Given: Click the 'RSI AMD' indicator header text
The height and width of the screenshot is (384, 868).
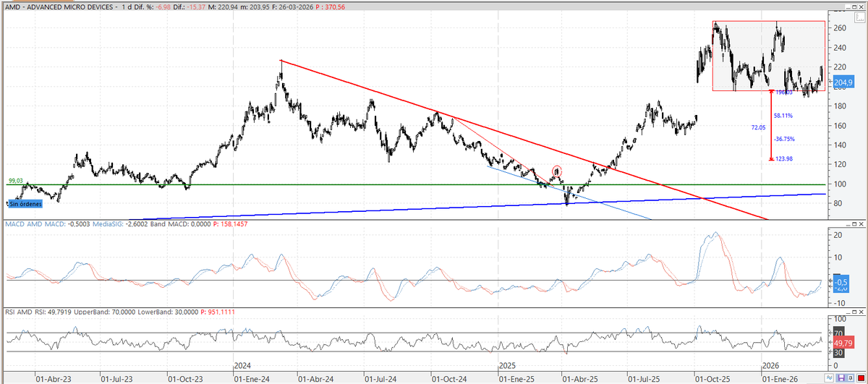Looking at the screenshot, I should (18, 312).
